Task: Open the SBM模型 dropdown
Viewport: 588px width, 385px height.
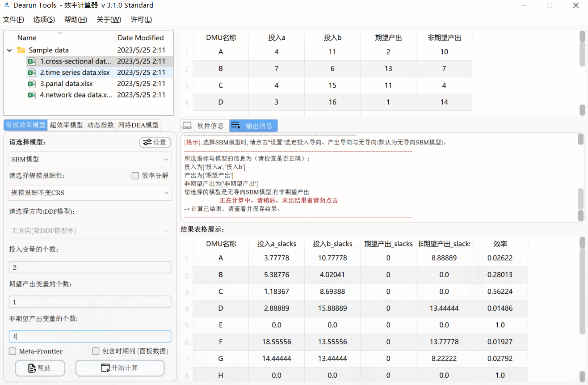Action: click(x=89, y=159)
